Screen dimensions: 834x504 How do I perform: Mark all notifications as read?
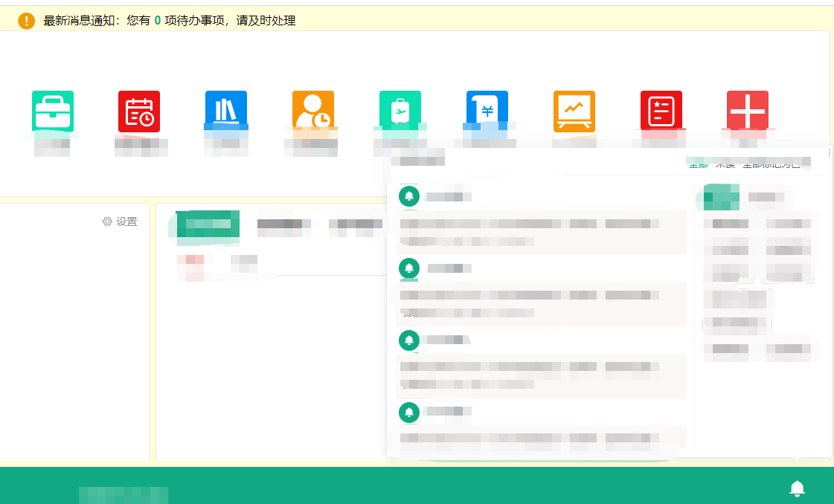tap(772, 164)
